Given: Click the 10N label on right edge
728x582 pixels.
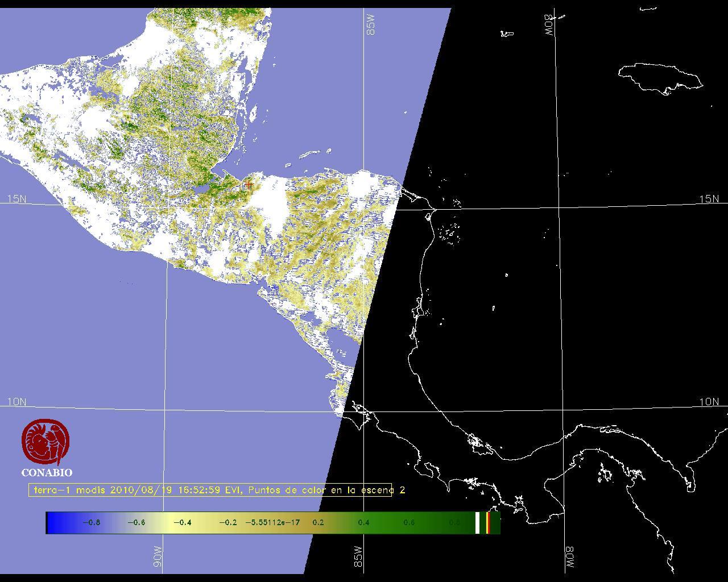Looking at the screenshot, I should 709,402.
